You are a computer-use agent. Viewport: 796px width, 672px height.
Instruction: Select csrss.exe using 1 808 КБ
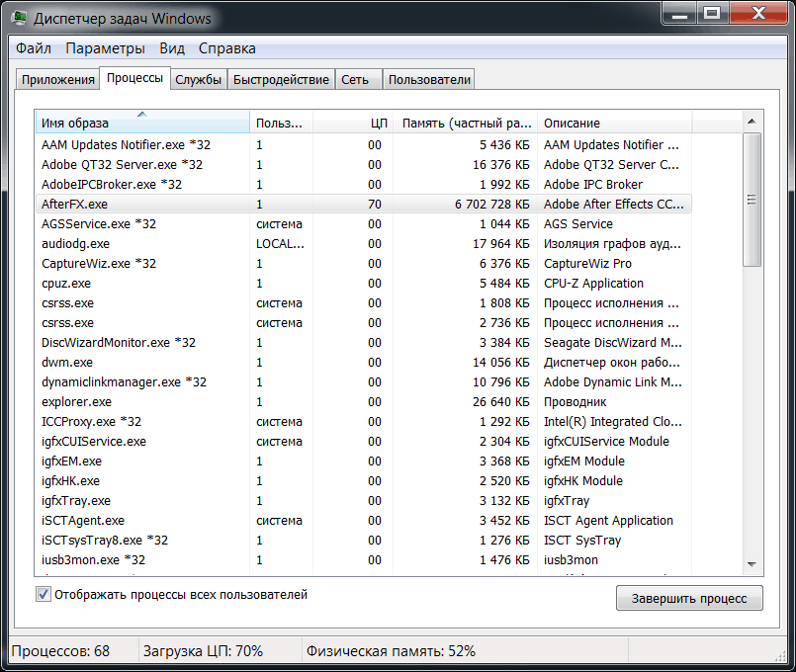(364, 302)
